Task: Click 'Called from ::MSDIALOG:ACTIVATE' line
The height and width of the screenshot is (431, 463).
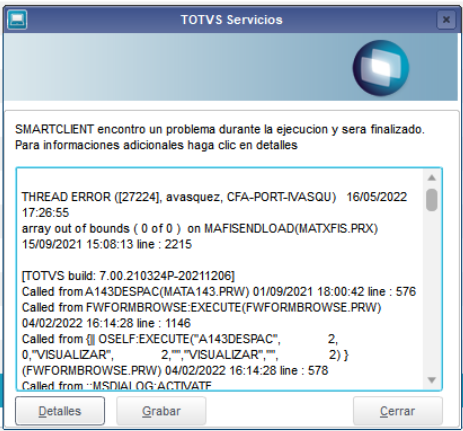Action: (x=117, y=385)
